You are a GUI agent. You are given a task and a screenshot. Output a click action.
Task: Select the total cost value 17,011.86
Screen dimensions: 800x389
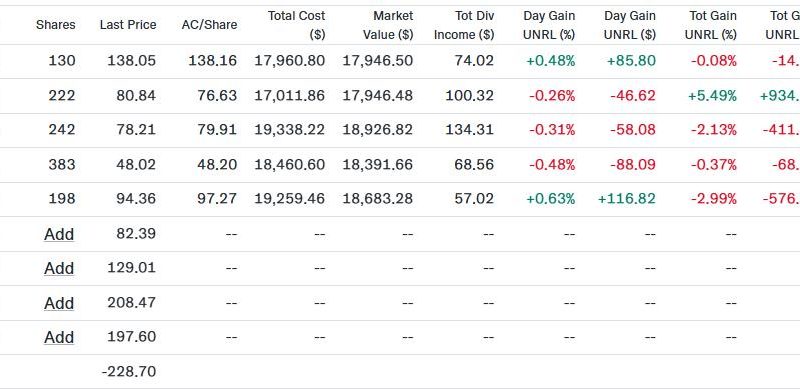(289, 95)
